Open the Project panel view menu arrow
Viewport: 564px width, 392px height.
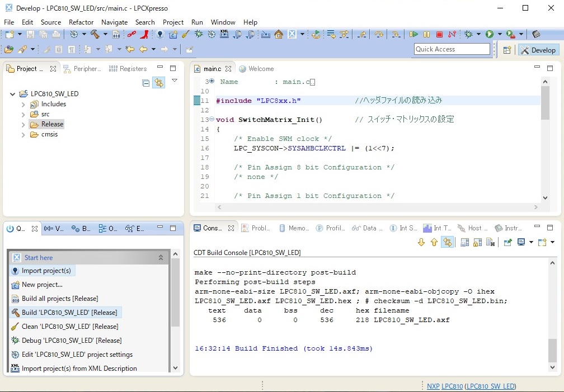(175, 81)
